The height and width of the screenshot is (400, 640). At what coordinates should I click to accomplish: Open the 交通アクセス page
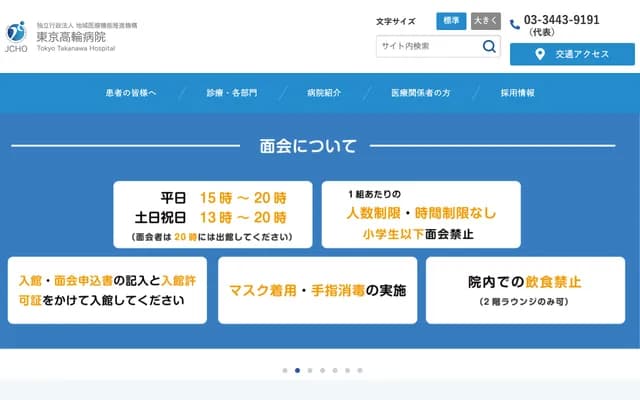572,54
